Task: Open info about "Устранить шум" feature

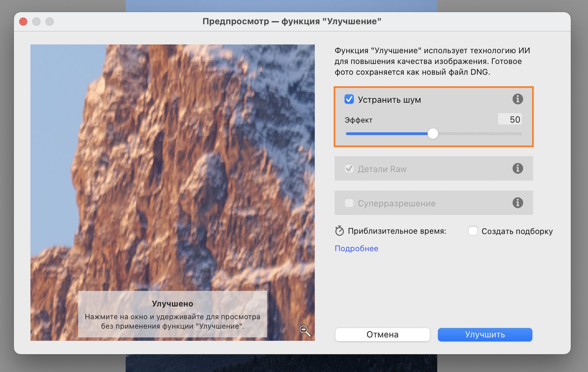Action: (518, 99)
